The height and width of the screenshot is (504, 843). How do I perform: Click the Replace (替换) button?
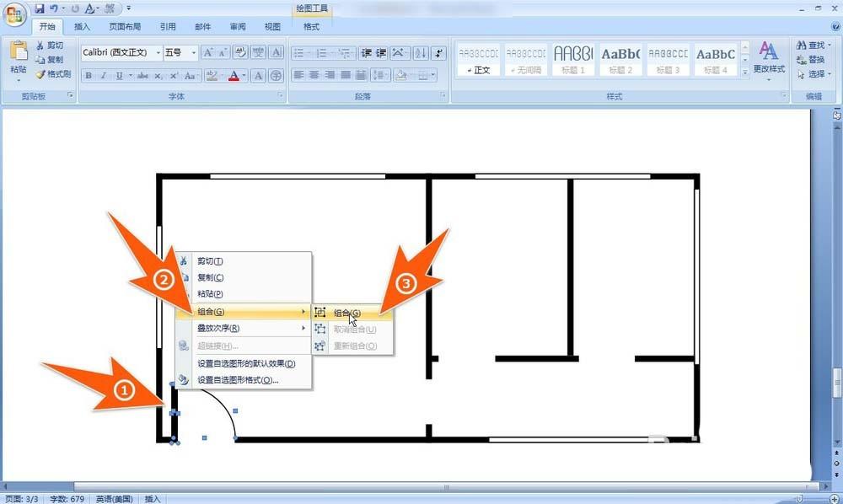pyautogui.click(x=810, y=60)
